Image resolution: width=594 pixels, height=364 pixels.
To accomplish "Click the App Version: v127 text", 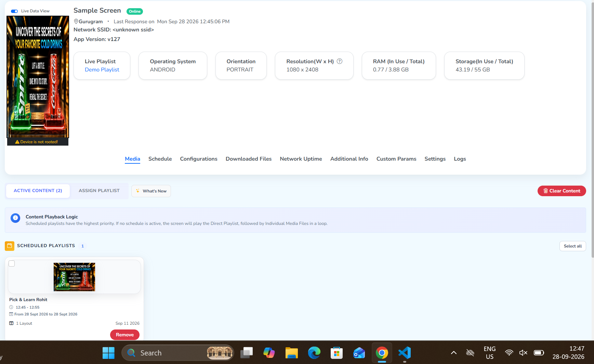I will tap(97, 39).
